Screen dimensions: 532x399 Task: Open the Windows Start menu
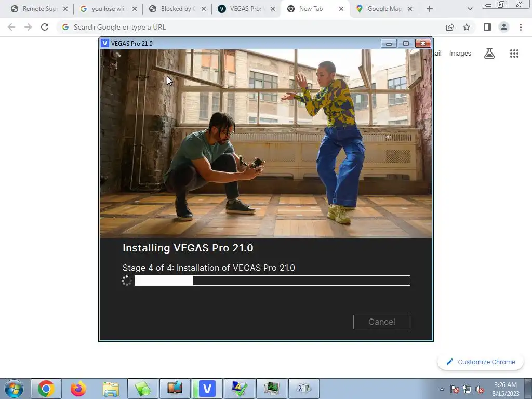point(14,389)
